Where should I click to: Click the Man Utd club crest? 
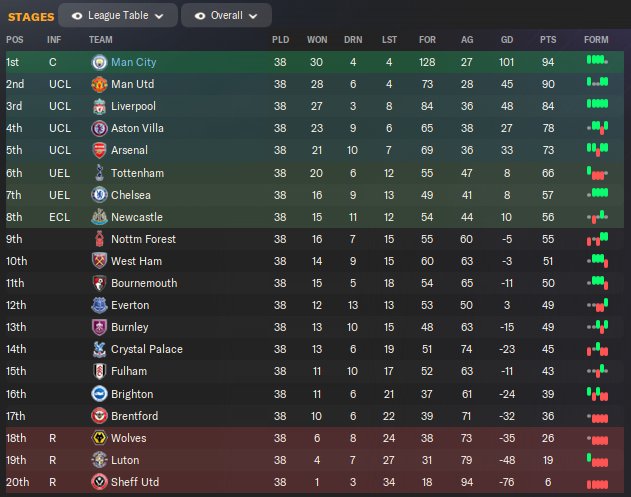[99, 84]
